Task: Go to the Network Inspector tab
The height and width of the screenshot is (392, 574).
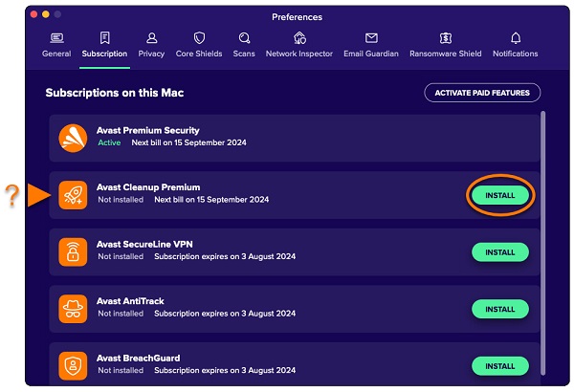Action: [x=299, y=45]
